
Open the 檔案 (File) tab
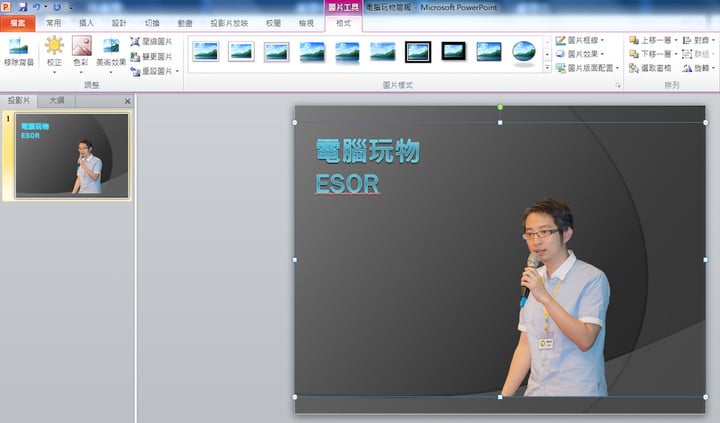(17, 23)
